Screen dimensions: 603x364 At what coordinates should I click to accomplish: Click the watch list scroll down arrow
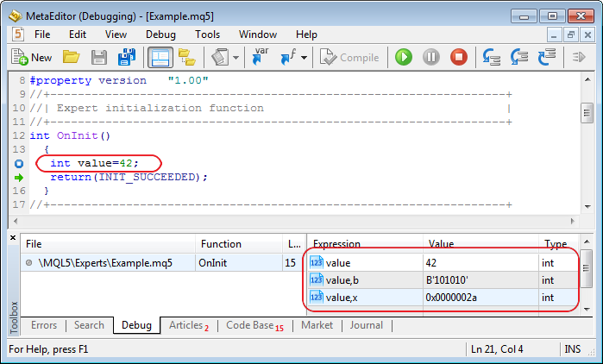pos(587,310)
